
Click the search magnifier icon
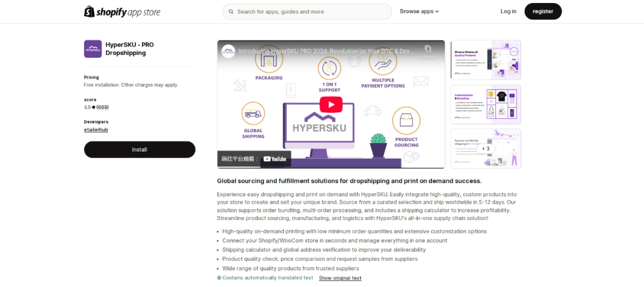click(x=230, y=11)
